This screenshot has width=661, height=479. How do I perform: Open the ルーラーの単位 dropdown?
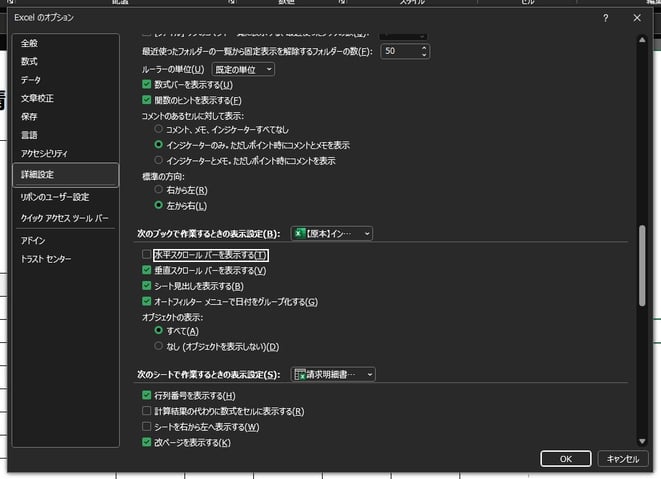243,70
